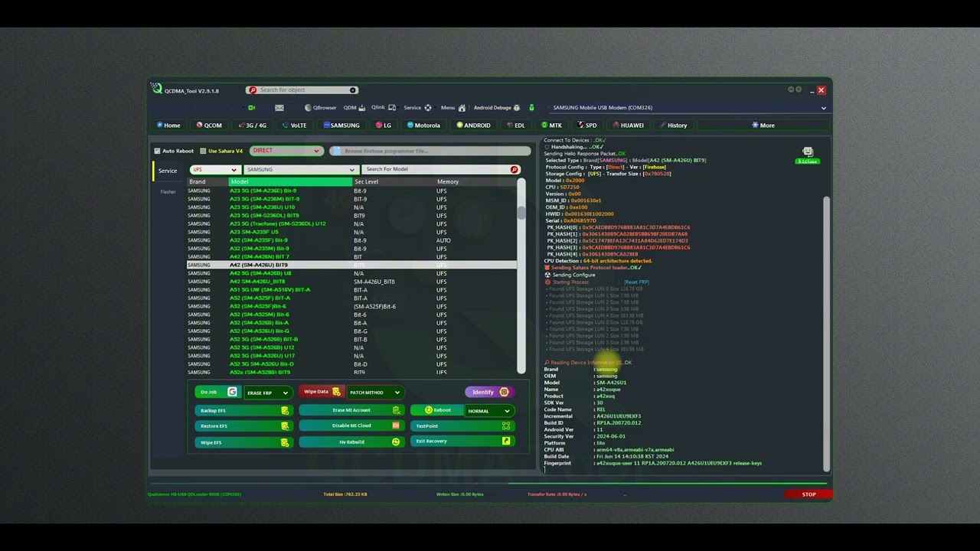Open the Qlink tool
980x551 pixels.
[x=384, y=108]
